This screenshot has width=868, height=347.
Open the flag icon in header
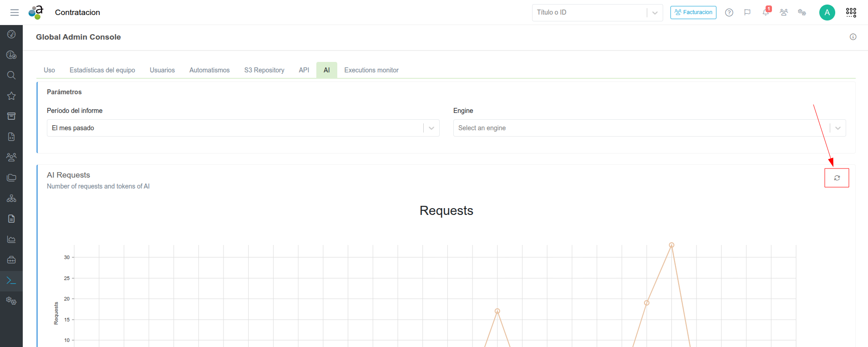click(747, 12)
